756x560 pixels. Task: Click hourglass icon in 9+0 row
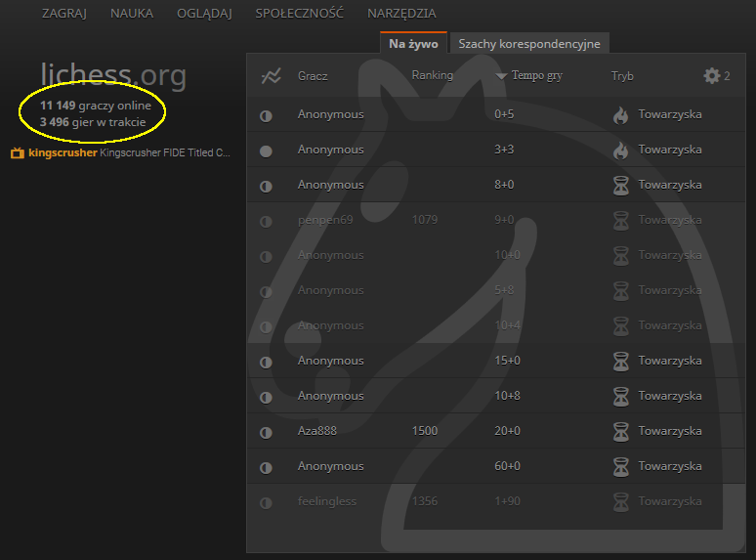[x=620, y=221]
